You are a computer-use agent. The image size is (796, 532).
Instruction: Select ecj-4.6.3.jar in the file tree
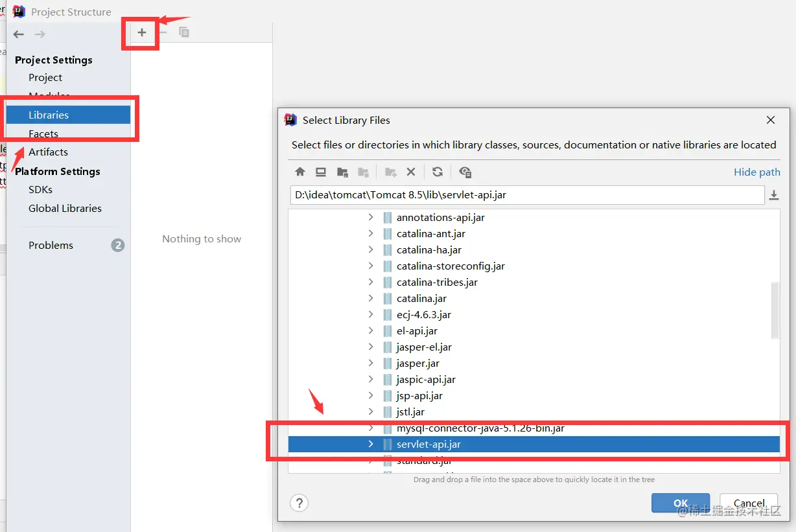tap(423, 314)
